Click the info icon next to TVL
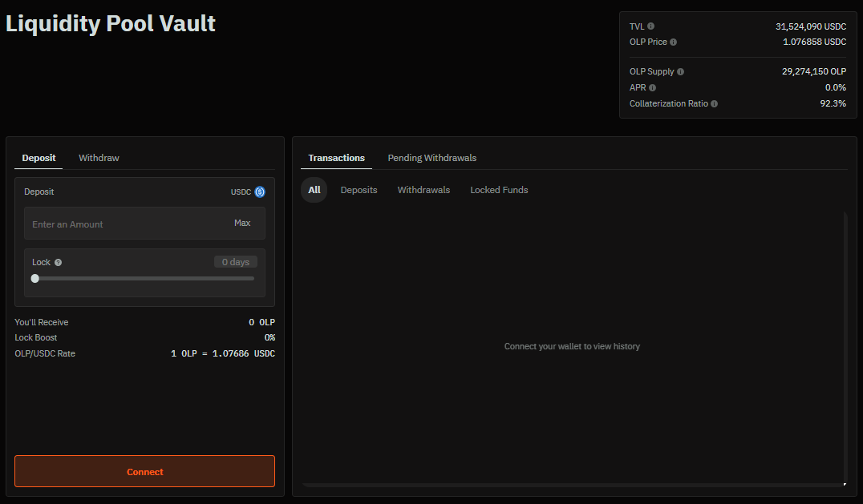The height and width of the screenshot is (504, 863). point(650,26)
